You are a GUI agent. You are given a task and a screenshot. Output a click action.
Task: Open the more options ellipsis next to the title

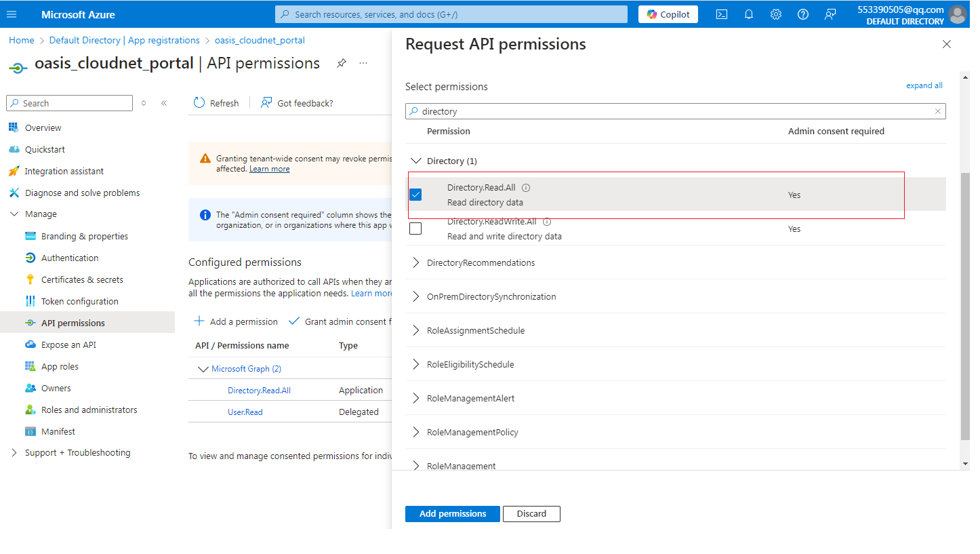363,63
